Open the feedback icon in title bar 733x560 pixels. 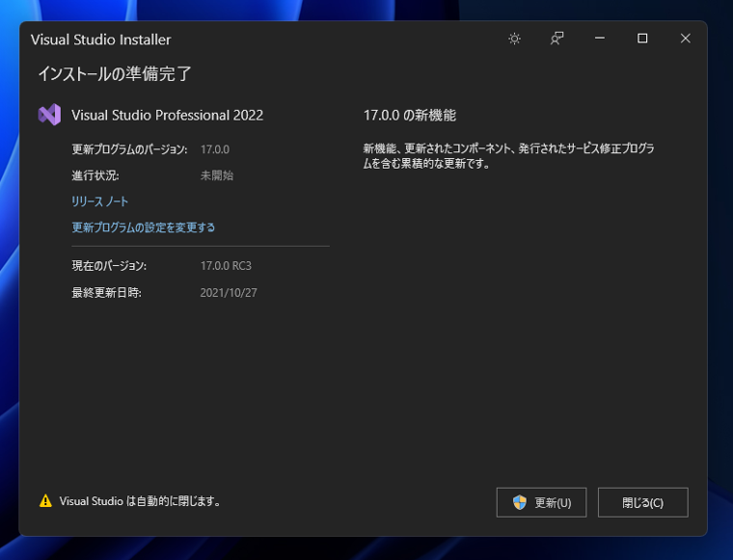(557, 39)
